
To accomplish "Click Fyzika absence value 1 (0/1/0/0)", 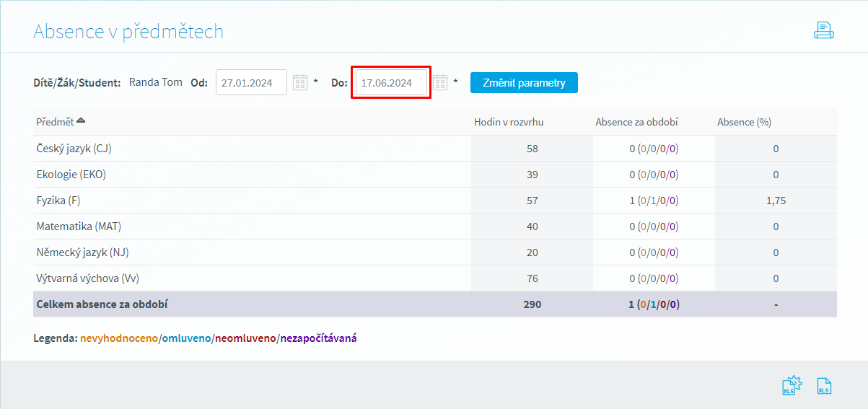I will tap(654, 201).
